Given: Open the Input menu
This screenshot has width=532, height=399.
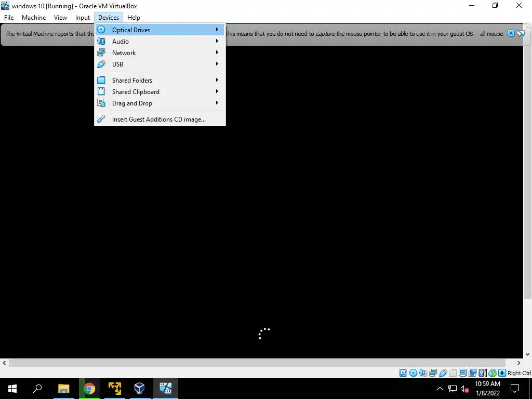Looking at the screenshot, I should click(x=83, y=18).
